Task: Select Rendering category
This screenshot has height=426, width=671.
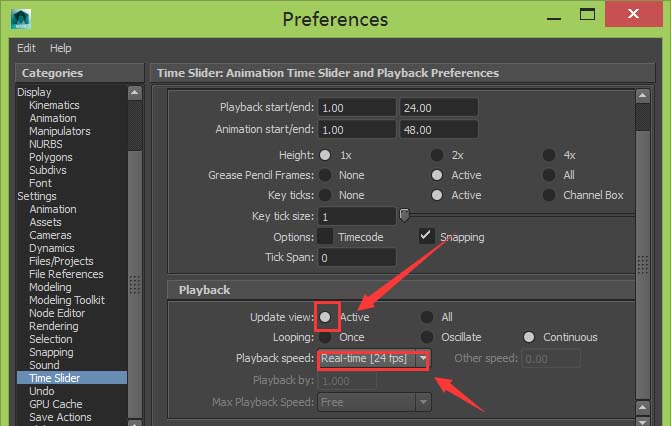Action: point(54,326)
